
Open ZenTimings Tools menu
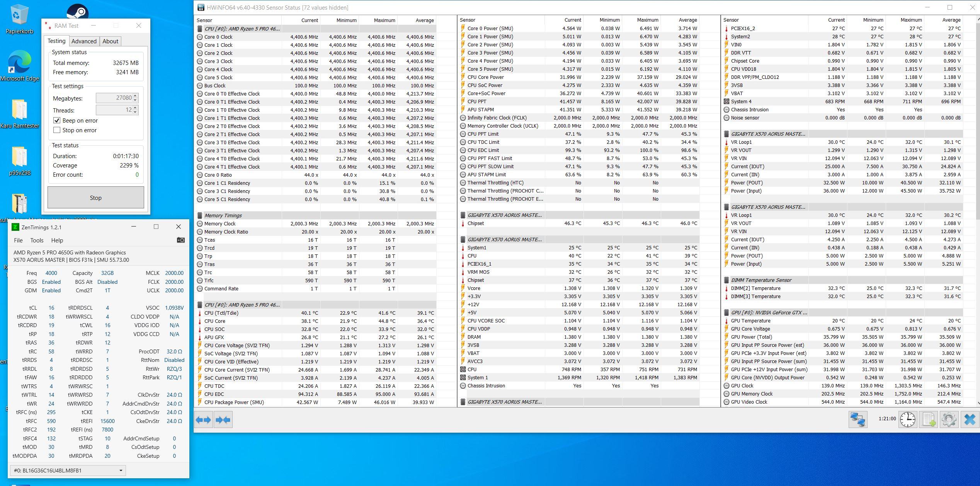pyautogui.click(x=37, y=240)
